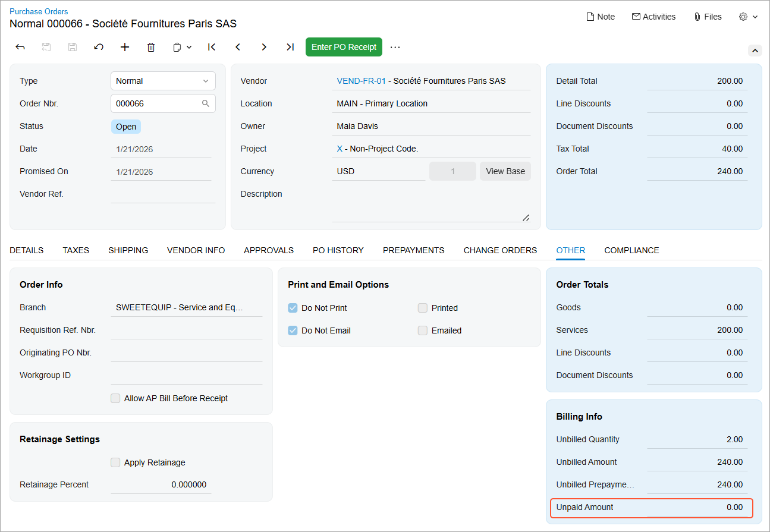Click the Retainage Percent field

tap(161, 484)
